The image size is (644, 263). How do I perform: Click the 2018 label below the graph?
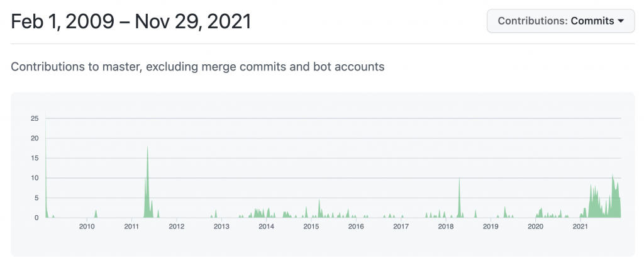pyautogui.click(x=446, y=227)
